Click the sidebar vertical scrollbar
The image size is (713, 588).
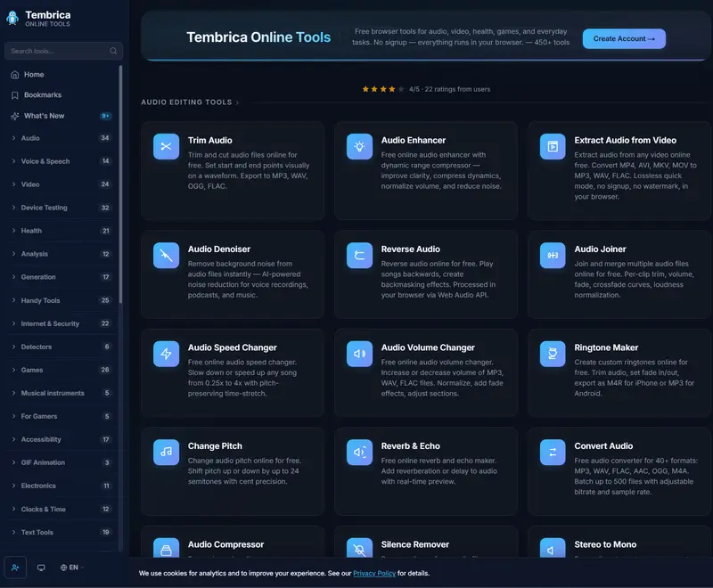(x=120, y=184)
